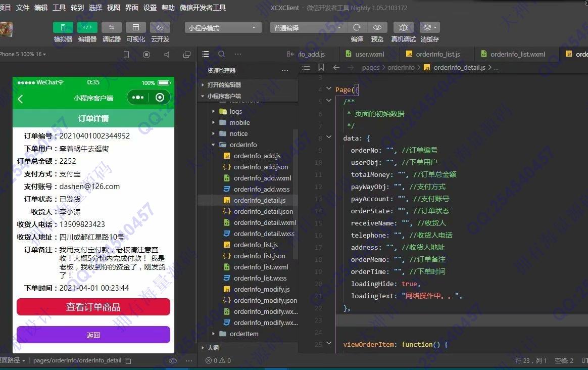Open the cloud development button
The height and width of the screenshot is (370, 588).
point(160,27)
